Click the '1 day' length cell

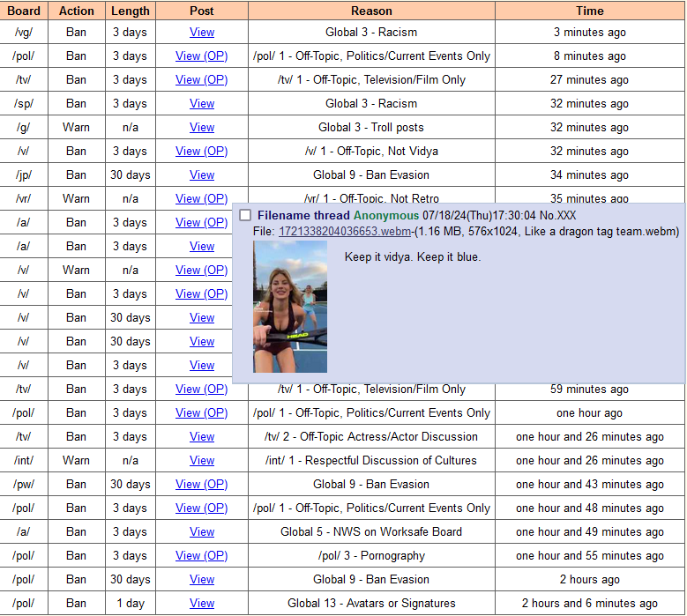pos(131,603)
